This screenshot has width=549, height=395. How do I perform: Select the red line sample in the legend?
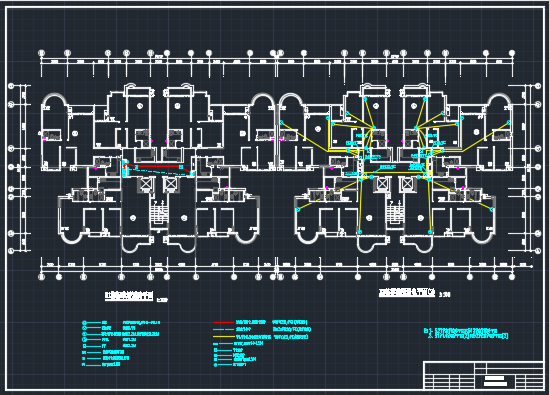tap(224, 322)
